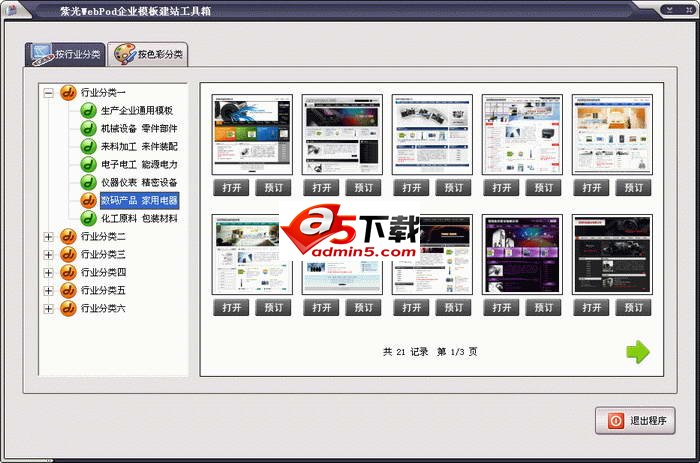Click the 行业分类一 label
The height and width of the screenshot is (463, 700).
(x=103, y=92)
